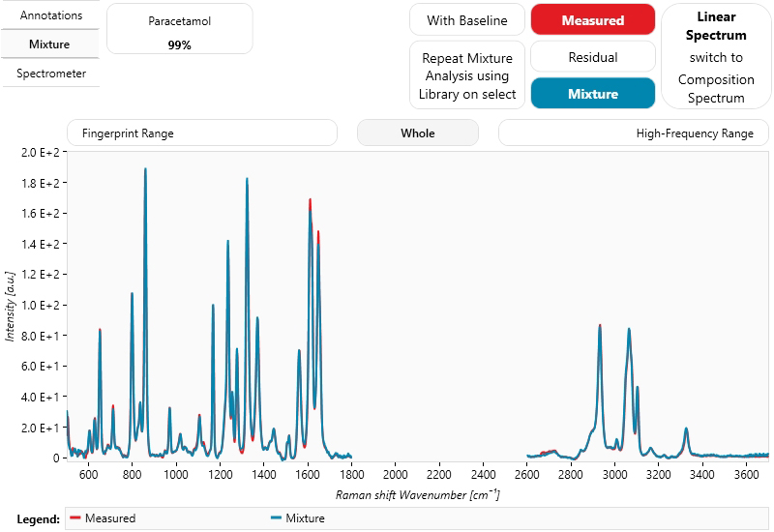Open the Annotations tab
The image size is (774, 532).
point(50,16)
